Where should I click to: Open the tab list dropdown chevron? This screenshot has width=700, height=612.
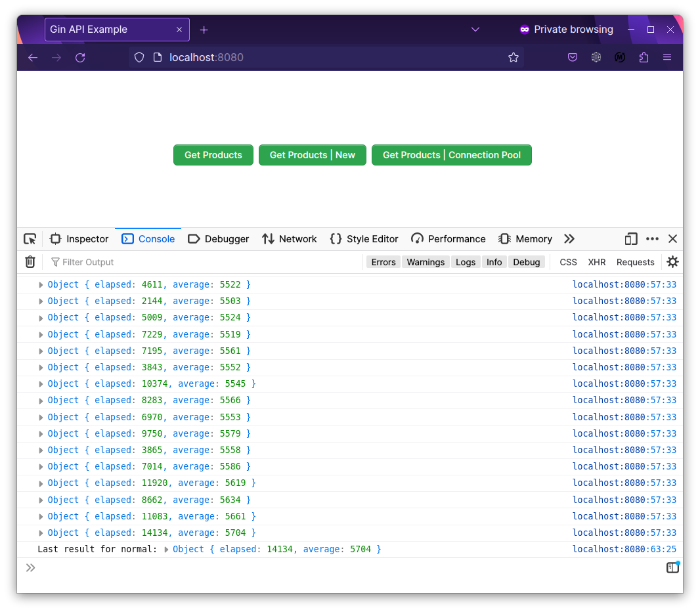(475, 30)
